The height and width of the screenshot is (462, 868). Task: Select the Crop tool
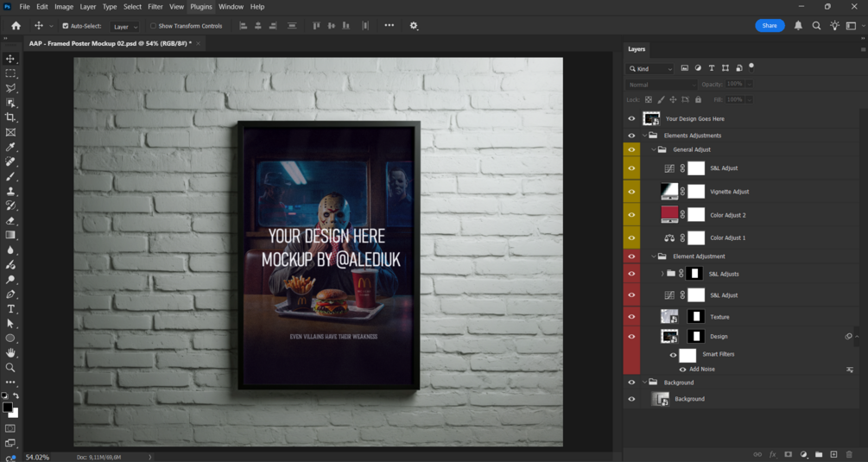tap(10, 117)
